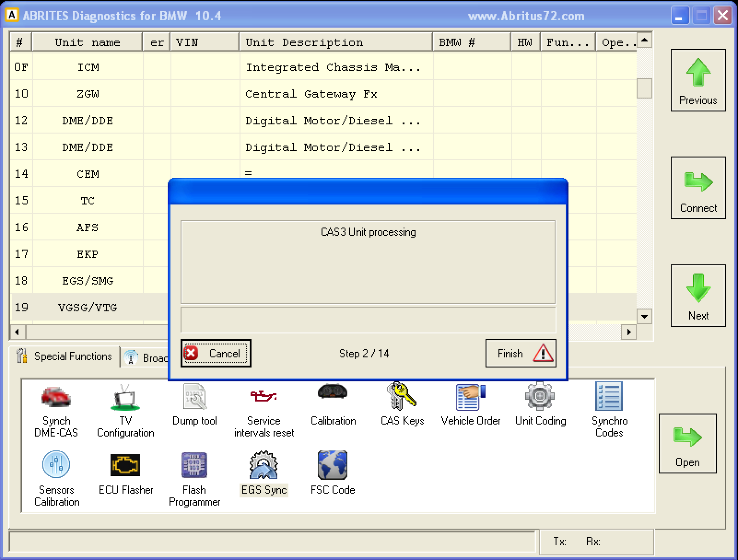
Task: Click the Open button
Action: tap(687, 443)
